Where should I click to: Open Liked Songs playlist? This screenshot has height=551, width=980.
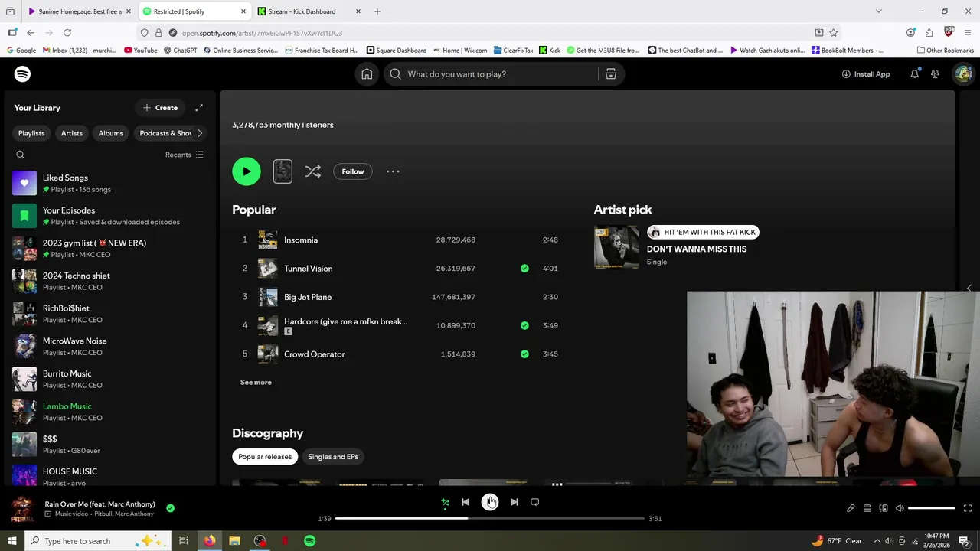click(x=108, y=184)
